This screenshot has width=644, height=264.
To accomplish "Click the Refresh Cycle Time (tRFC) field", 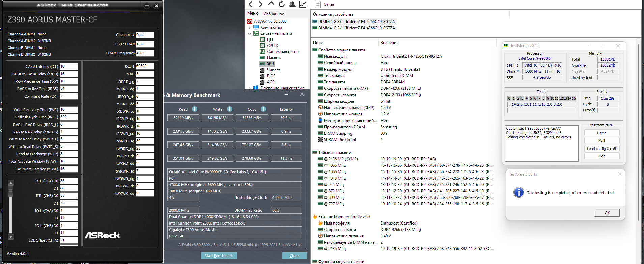I will pos(69,117).
